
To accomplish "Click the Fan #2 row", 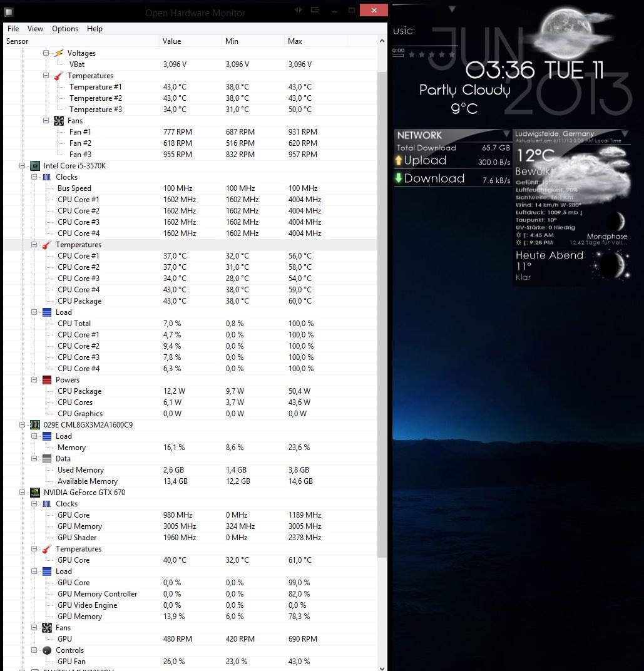I will tap(190, 143).
